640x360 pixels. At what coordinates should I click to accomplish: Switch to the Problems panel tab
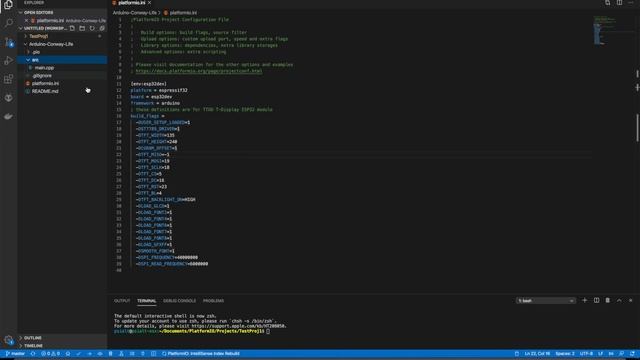pyautogui.click(x=213, y=301)
